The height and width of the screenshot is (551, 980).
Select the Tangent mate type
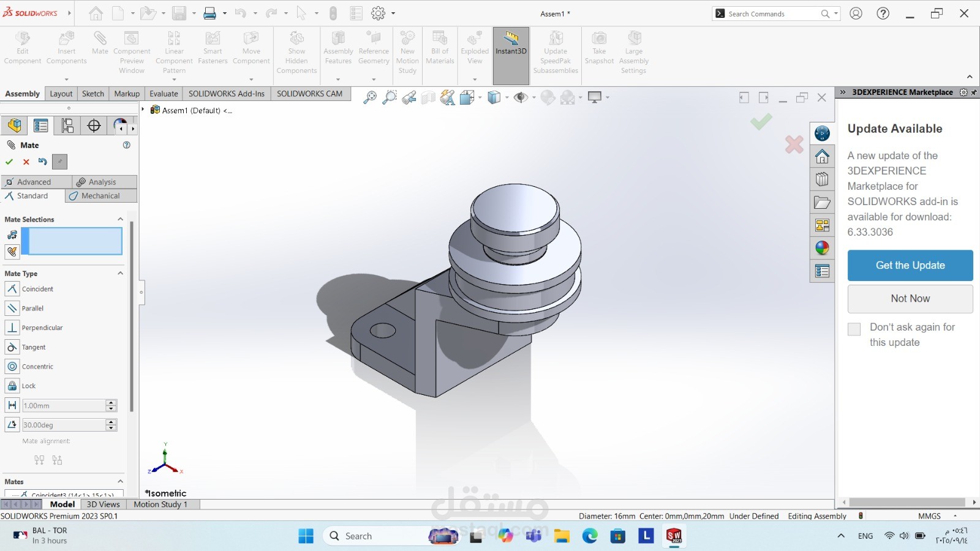pyautogui.click(x=12, y=347)
